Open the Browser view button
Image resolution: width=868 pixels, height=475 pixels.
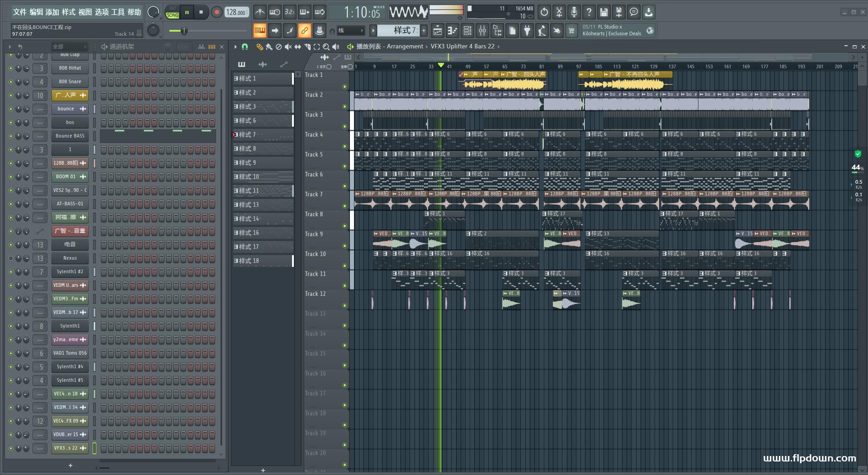click(497, 31)
